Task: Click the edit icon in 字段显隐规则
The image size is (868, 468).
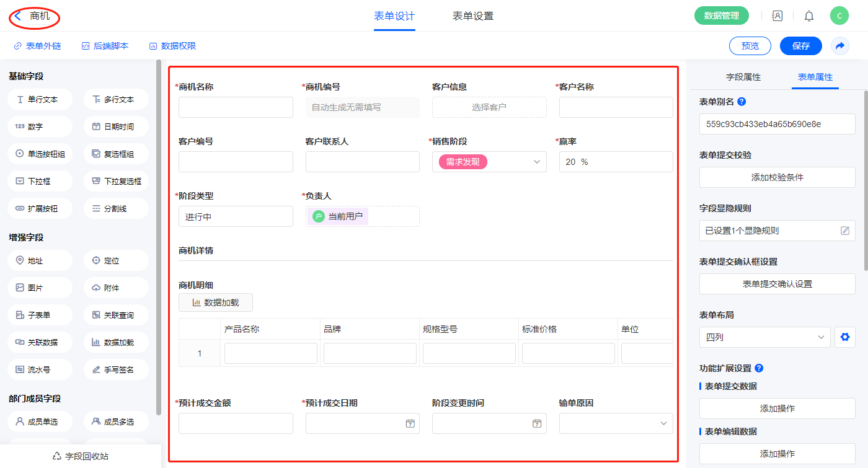Action: click(x=844, y=231)
